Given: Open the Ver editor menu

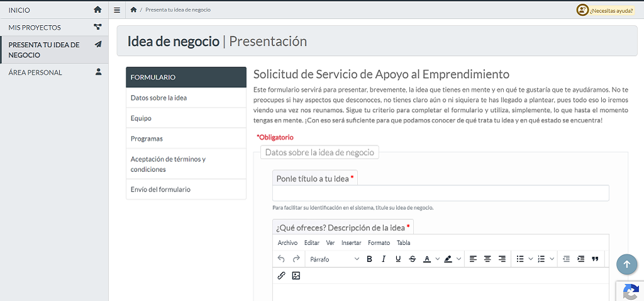Looking at the screenshot, I should point(330,242).
